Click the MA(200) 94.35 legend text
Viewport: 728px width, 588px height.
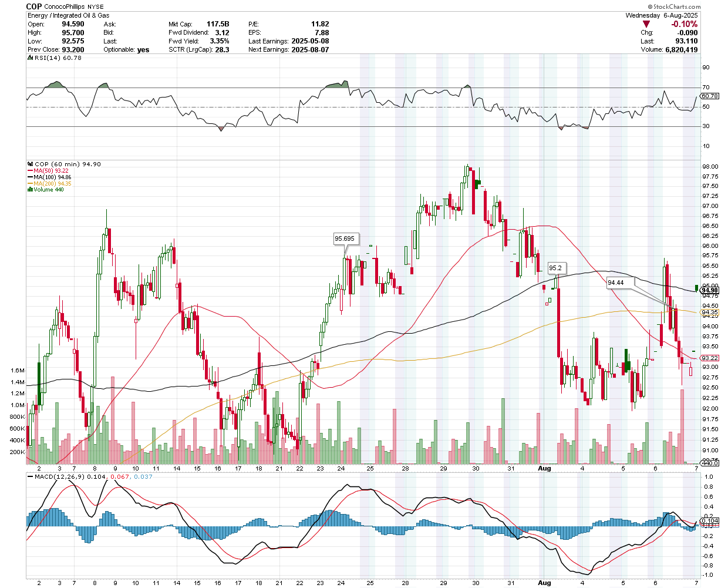[x=52, y=184]
